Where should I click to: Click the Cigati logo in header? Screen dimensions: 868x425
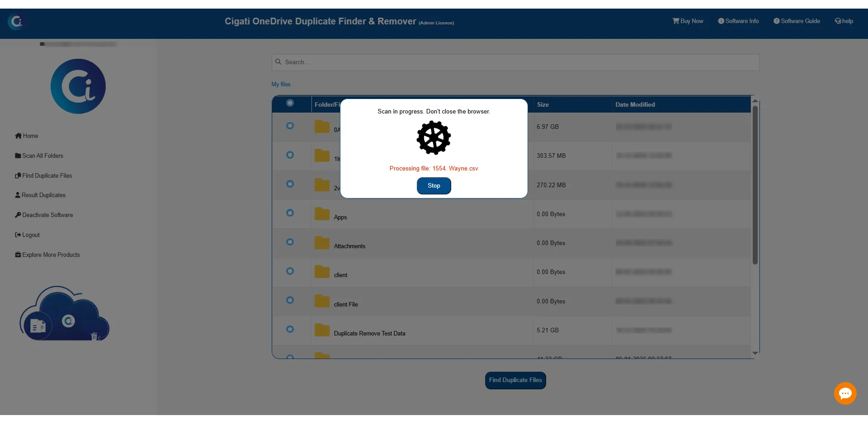(x=16, y=21)
